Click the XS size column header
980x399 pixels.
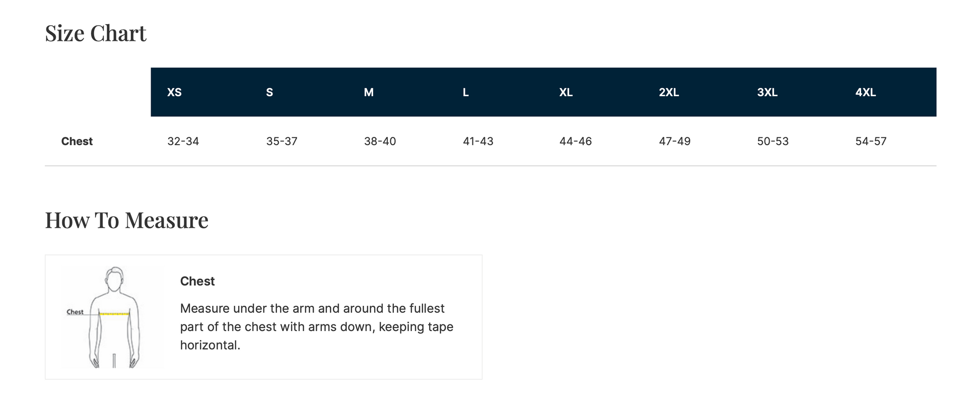coord(174,92)
